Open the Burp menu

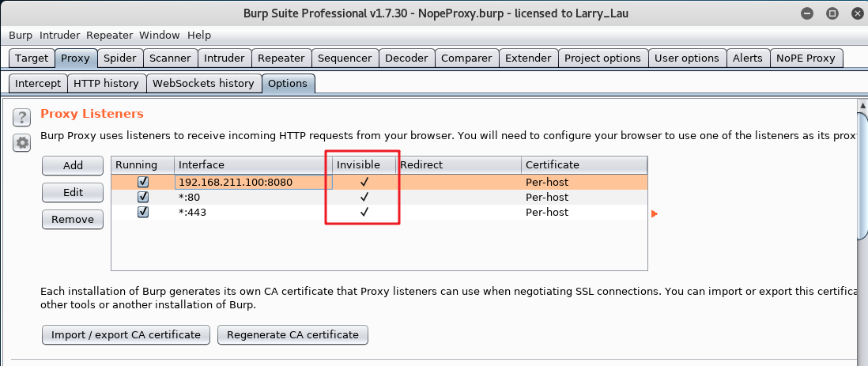tap(21, 35)
